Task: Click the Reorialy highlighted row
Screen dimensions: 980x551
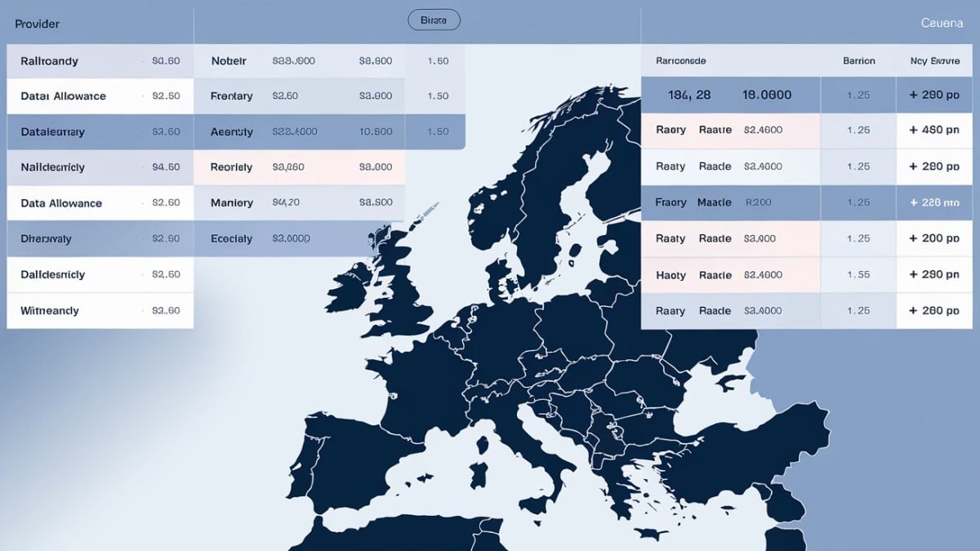Action: pos(299,167)
